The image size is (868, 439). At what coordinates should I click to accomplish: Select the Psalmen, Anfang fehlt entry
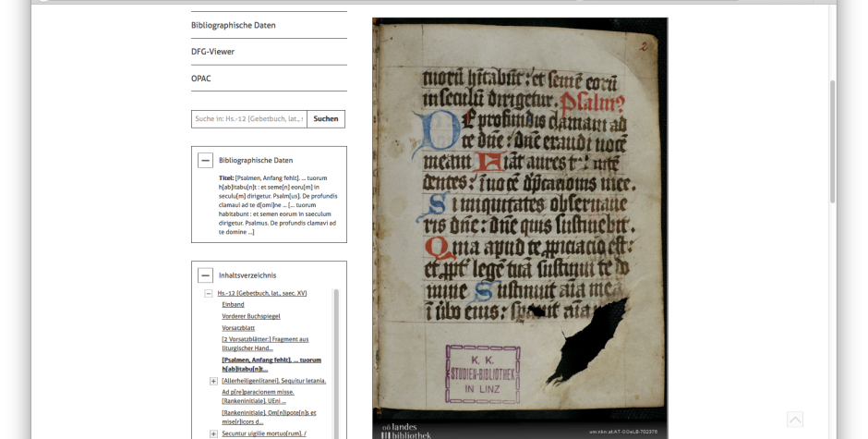point(271,364)
